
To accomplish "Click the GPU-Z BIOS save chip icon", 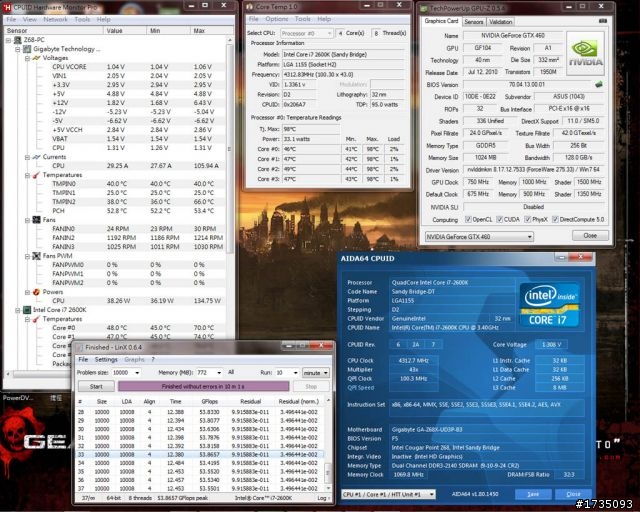I will coord(599,85).
